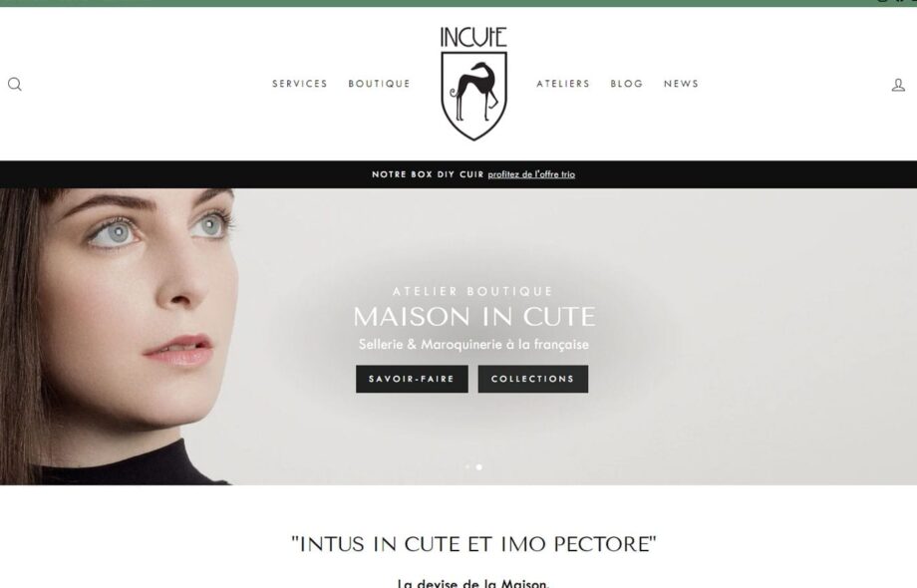The height and width of the screenshot is (588, 917).
Task: Go to the Ateliers page
Action: pyautogui.click(x=563, y=84)
